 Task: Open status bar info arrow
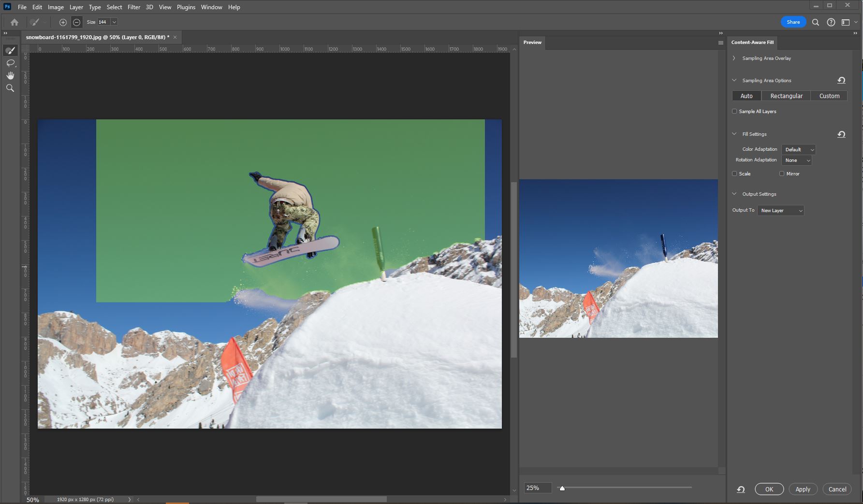tap(130, 499)
